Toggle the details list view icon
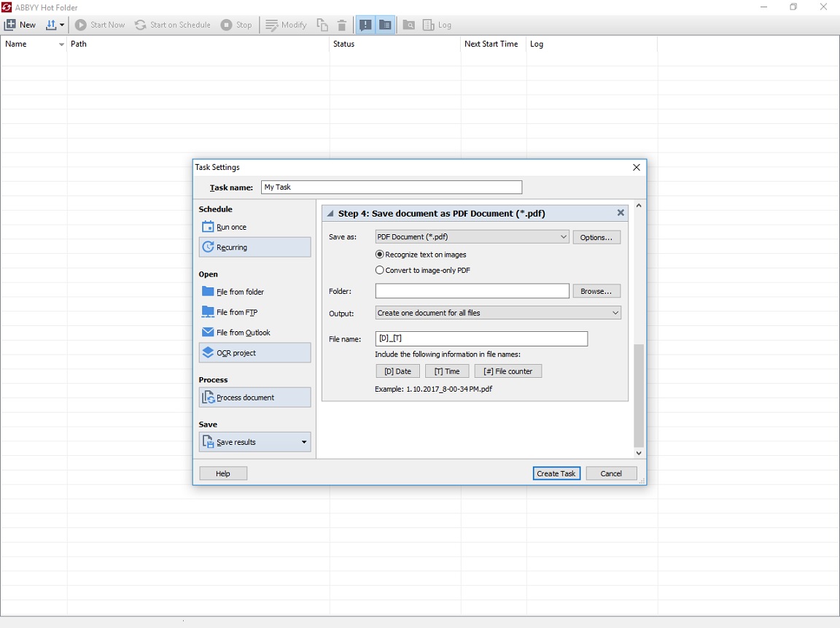Image resolution: width=840 pixels, height=628 pixels. click(x=385, y=25)
